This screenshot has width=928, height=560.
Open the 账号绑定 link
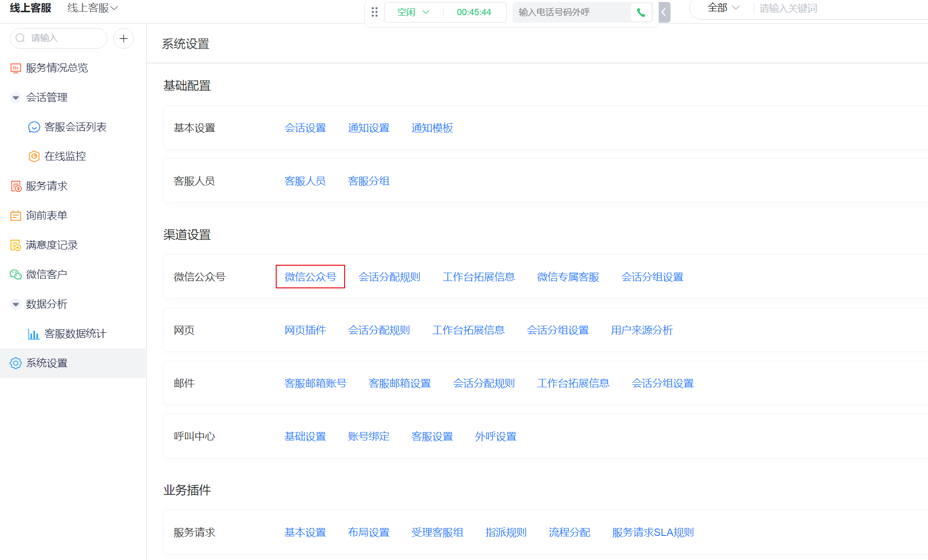[x=369, y=436]
